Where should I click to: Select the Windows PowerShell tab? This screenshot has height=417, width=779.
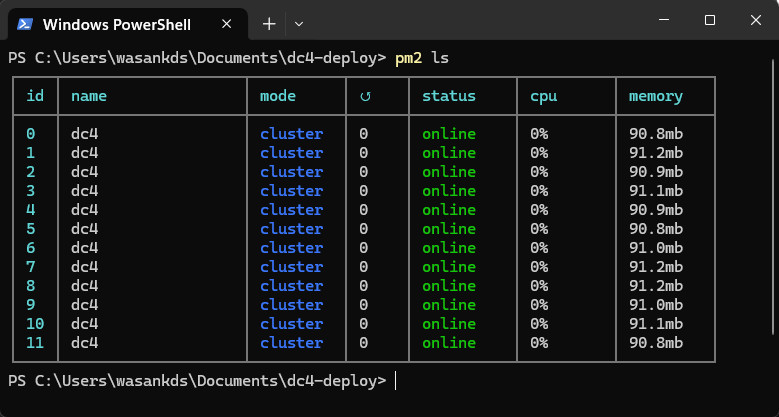pos(120,22)
